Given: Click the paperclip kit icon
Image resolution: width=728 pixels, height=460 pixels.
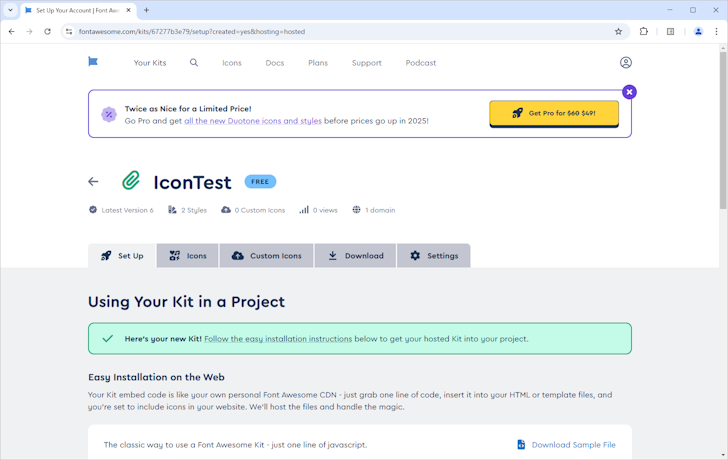Looking at the screenshot, I should tap(131, 181).
